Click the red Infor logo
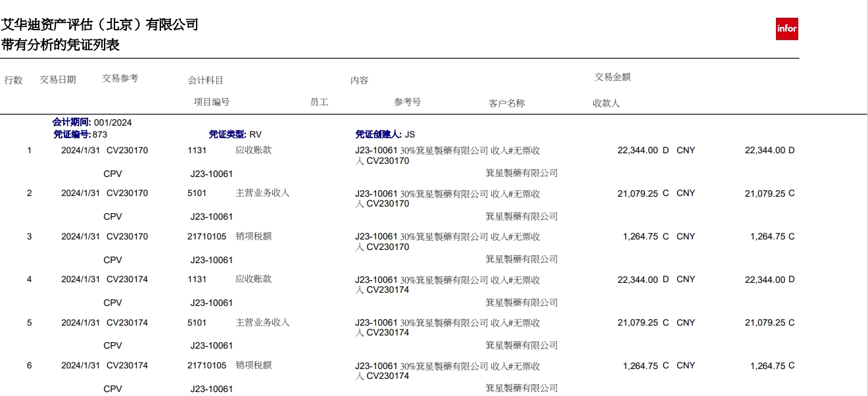 pyautogui.click(x=786, y=29)
